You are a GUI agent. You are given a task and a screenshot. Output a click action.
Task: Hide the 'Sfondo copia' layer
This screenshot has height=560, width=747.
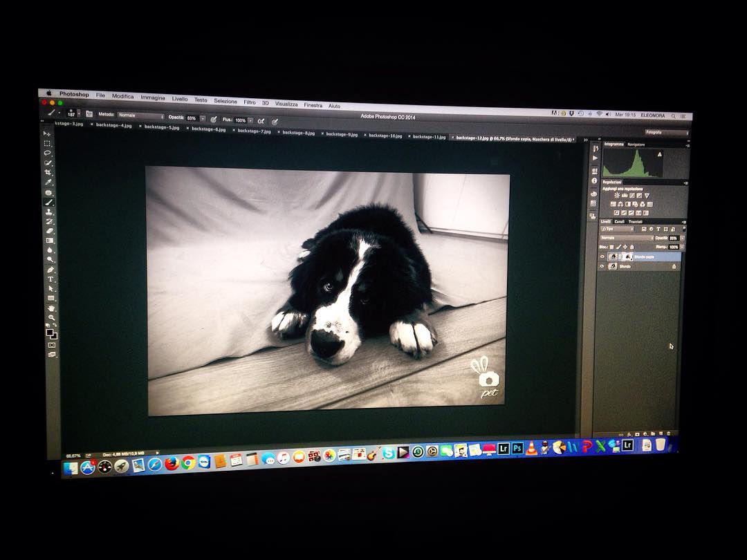(602, 256)
